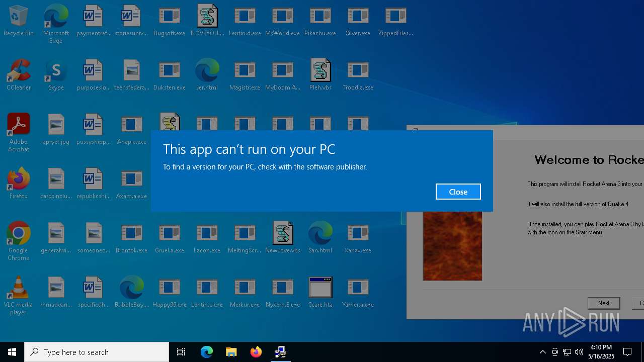Select Microsoft Edge desktop shortcut
The image size is (644, 362).
(56, 24)
